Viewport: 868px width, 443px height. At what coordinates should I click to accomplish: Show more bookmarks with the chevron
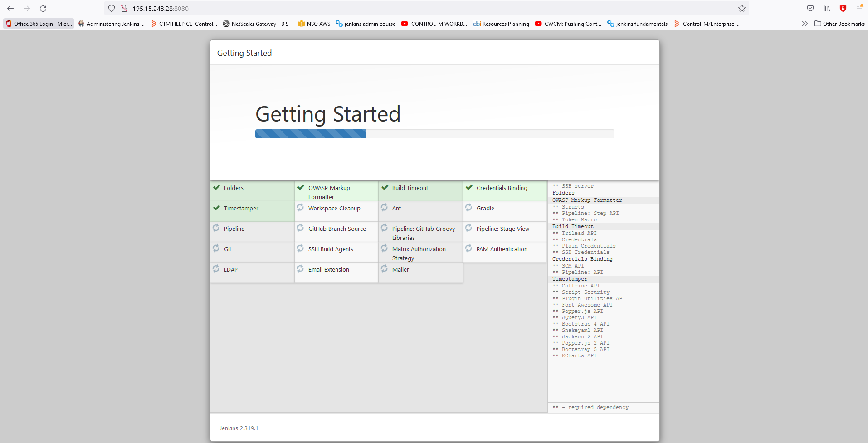[x=805, y=24]
